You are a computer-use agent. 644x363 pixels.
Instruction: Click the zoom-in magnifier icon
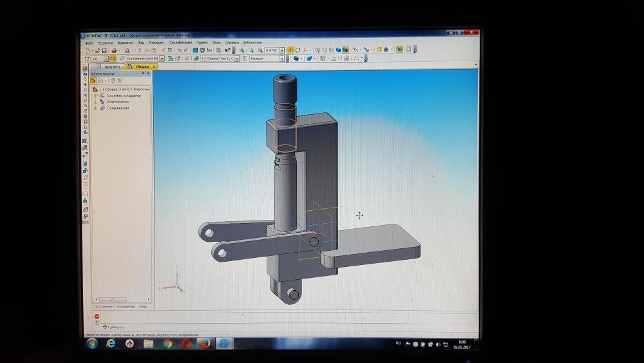[242, 50]
